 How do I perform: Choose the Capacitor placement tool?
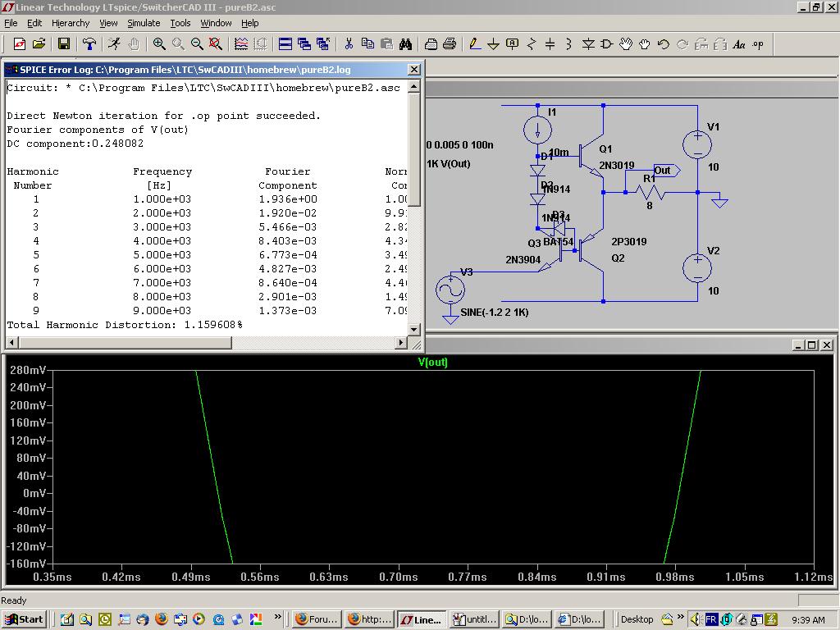point(550,44)
